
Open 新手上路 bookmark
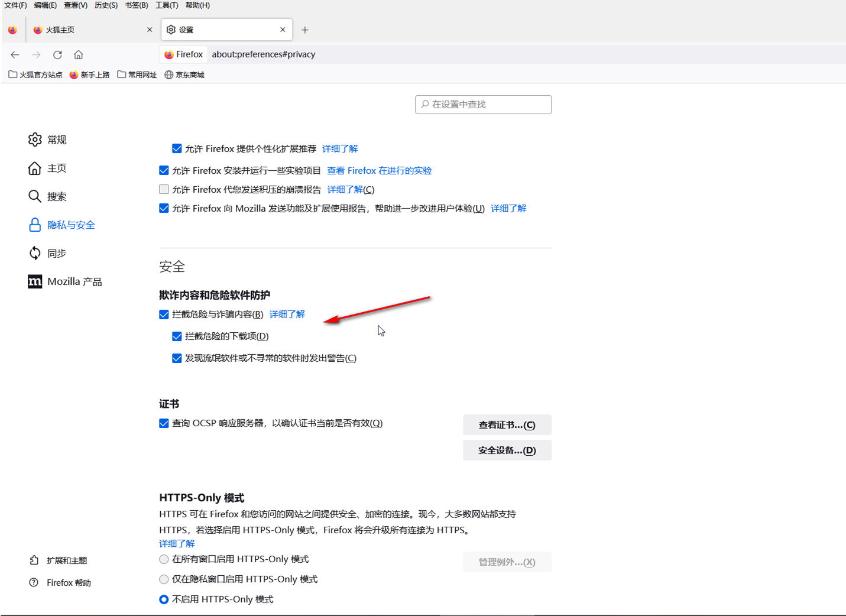click(x=89, y=74)
